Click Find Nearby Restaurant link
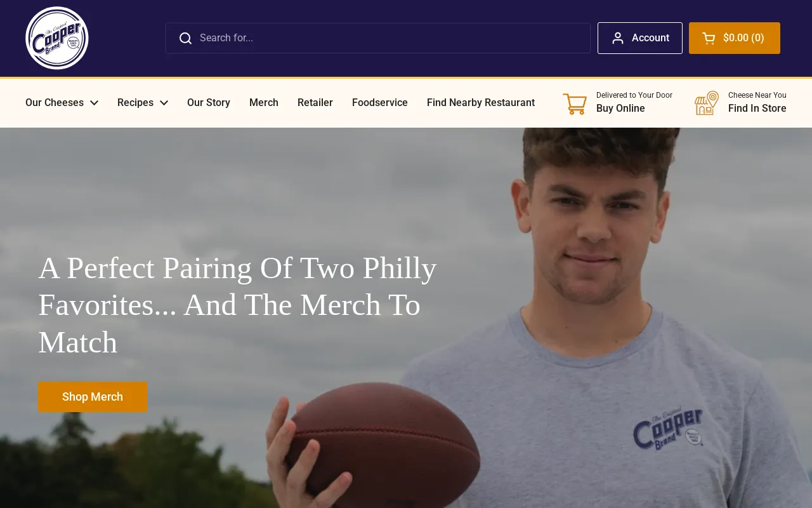 click(x=481, y=102)
